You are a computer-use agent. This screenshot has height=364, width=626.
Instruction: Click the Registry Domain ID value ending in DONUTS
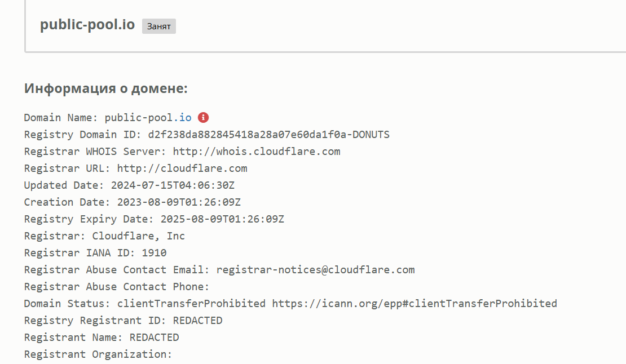[x=268, y=135]
